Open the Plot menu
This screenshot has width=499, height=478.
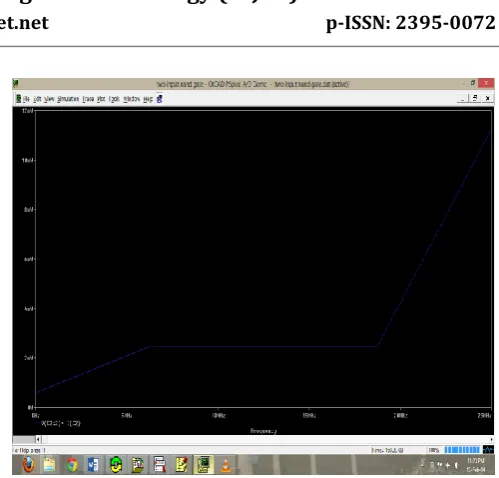(x=101, y=99)
